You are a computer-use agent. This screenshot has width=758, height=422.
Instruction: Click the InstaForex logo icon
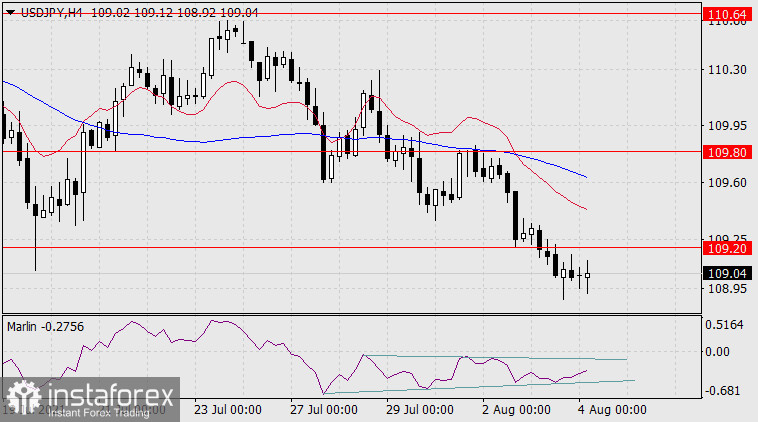pos(22,397)
